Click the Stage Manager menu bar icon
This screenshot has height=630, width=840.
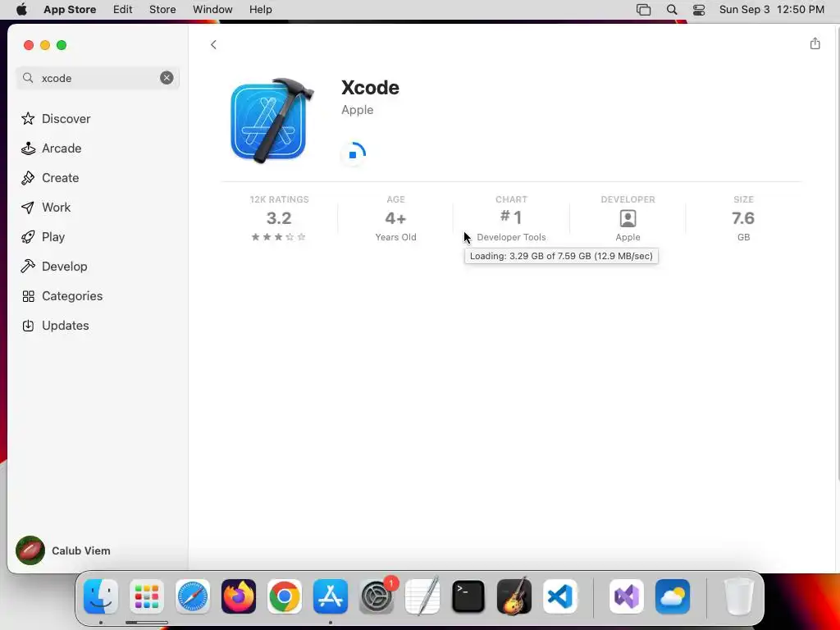click(643, 10)
